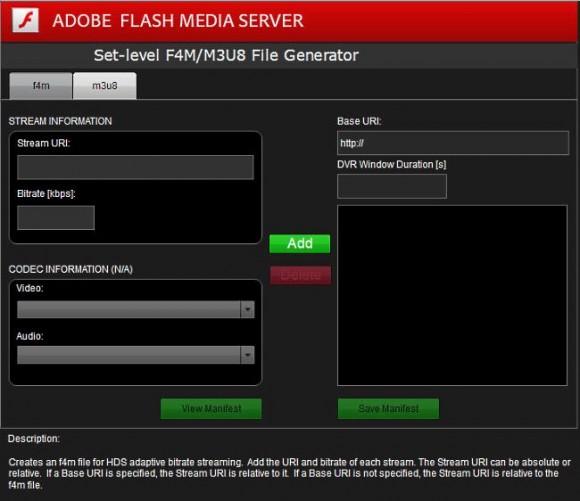Click the ADOBE FLASH MEDIA SERVER header text
Image resolution: width=580 pixels, height=501 pixels.
point(178,20)
